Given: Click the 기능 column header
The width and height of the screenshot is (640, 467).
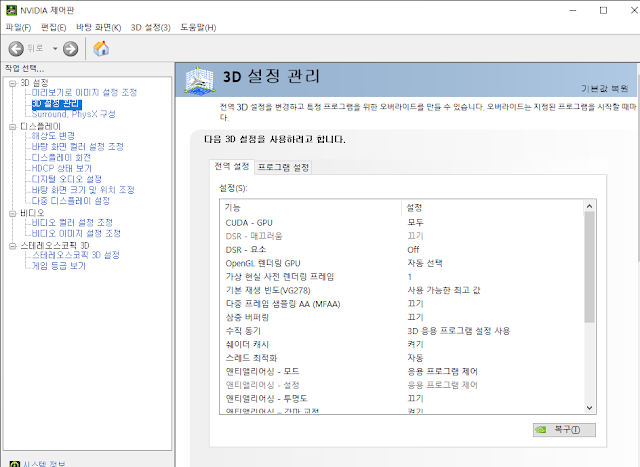Looking at the screenshot, I should point(311,208).
